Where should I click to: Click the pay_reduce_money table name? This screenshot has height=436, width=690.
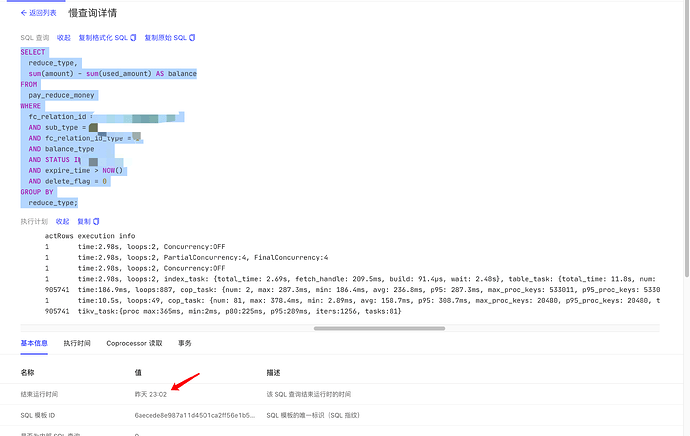(61, 95)
